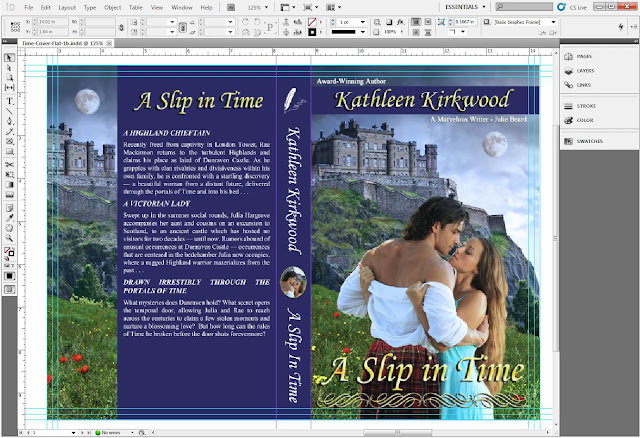Select the Gradient Feather tool
Screen dimensions: 640x438
pos(9,195)
